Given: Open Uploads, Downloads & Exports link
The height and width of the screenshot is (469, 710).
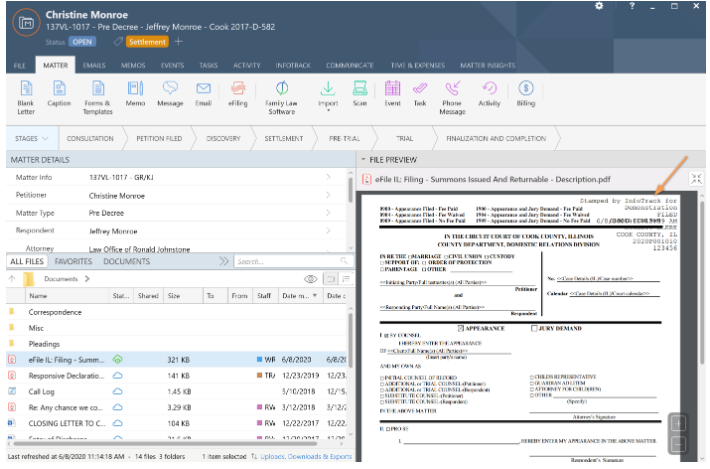Looking at the screenshot, I should (x=306, y=456).
